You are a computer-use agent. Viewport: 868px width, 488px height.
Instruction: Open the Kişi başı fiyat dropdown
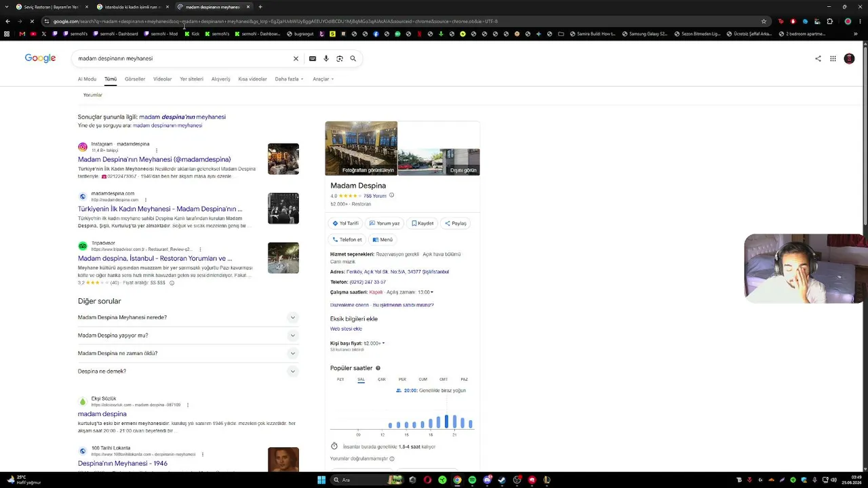374,343
